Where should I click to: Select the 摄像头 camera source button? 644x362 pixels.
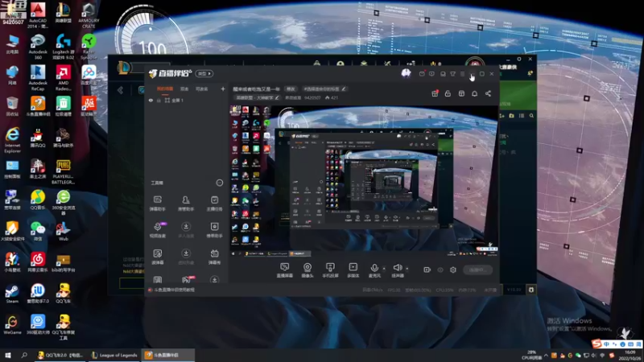pyautogui.click(x=308, y=270)
